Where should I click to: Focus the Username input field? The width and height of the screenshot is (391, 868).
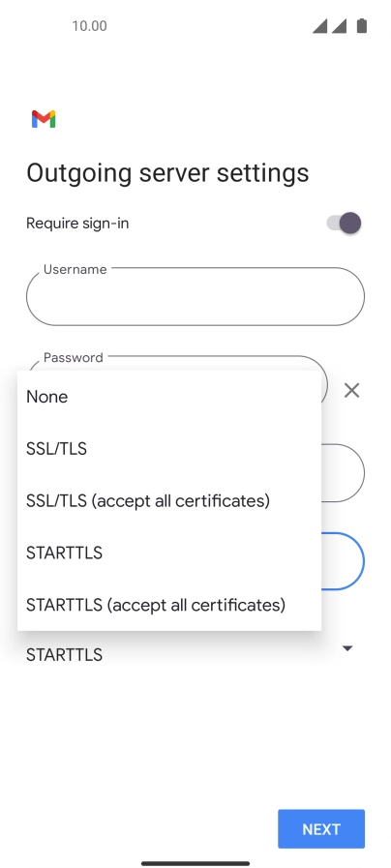(x=195, y=297)
